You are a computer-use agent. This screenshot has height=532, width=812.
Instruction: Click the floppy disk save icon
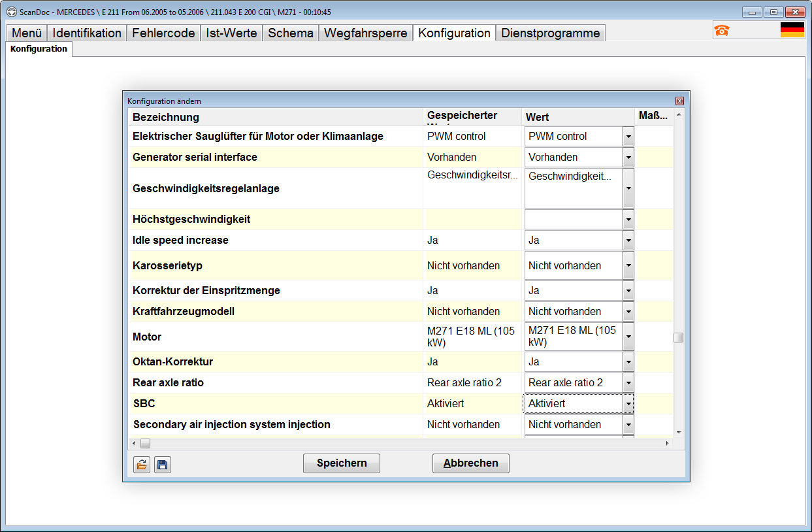point(163,465)
